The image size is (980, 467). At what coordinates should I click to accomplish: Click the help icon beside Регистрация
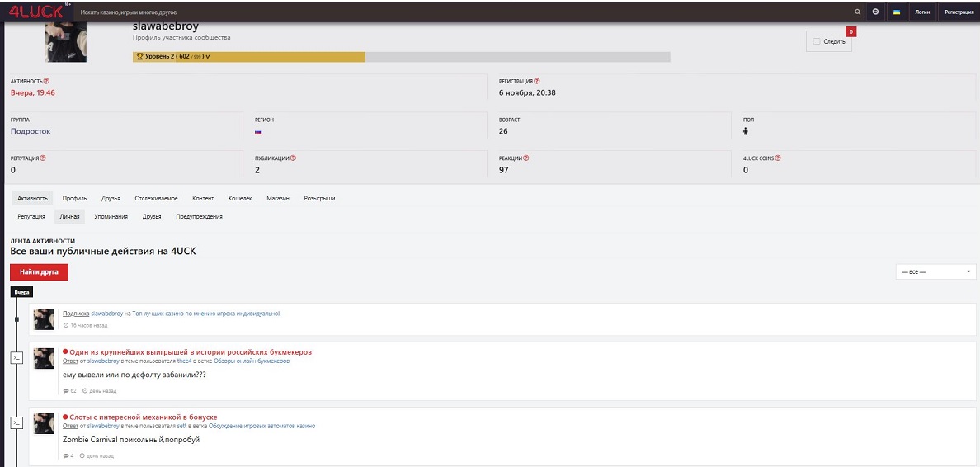[537, 81]
